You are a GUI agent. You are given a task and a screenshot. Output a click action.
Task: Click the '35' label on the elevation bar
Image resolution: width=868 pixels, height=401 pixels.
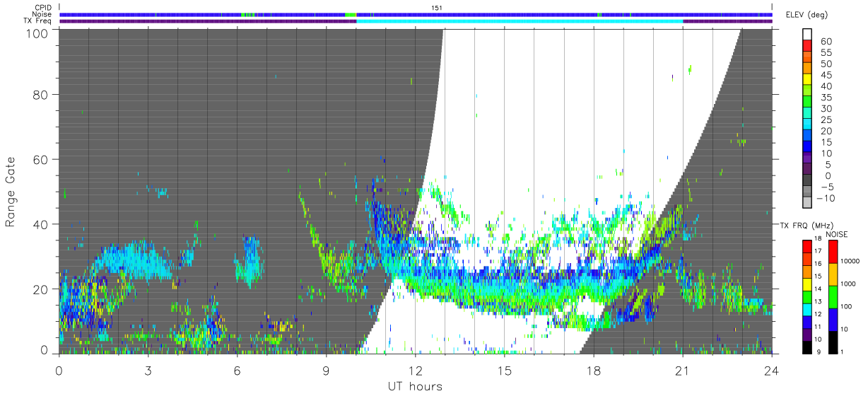click(826, 97)
